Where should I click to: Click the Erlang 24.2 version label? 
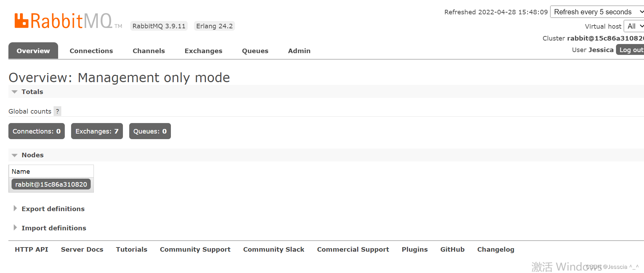tap(214, 26)
